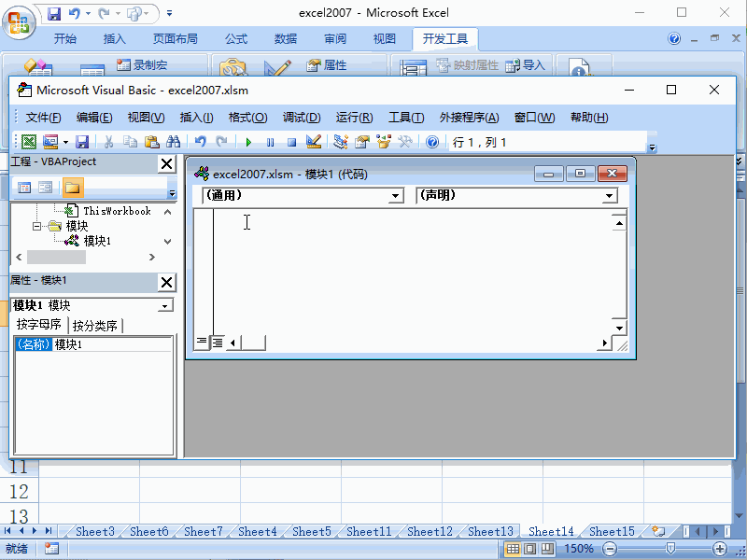Click Undo arrow in VBA toolbar
Image resolution: width=747 pixels, height=560 pixels.
pos(200,142)
